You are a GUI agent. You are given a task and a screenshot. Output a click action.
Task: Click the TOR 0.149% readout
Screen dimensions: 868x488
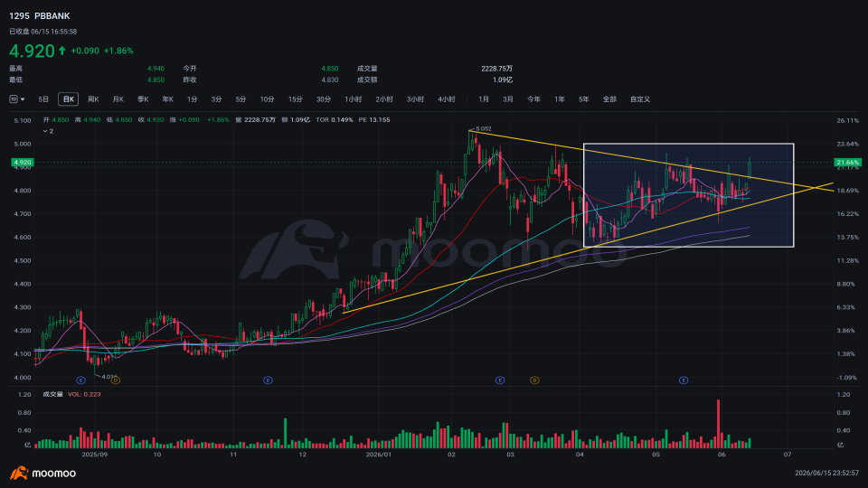[335, 119]
